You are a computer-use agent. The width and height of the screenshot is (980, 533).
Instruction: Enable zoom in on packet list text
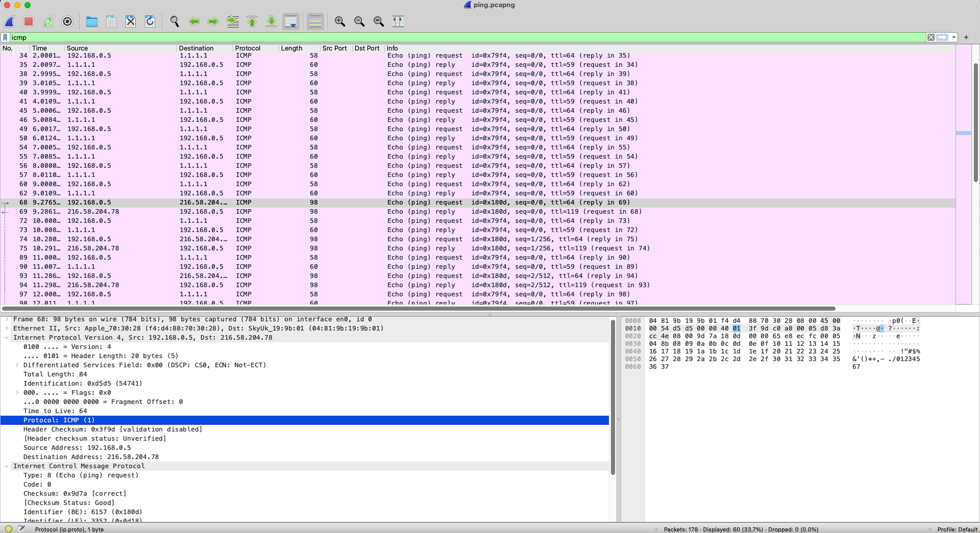339,21
